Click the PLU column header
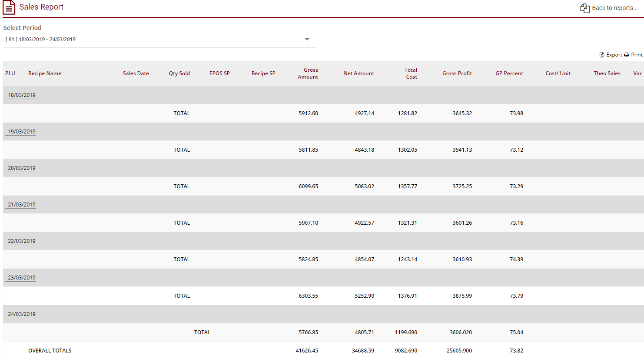This screenshot has width=644, height=359. click(x=10, y=73)
